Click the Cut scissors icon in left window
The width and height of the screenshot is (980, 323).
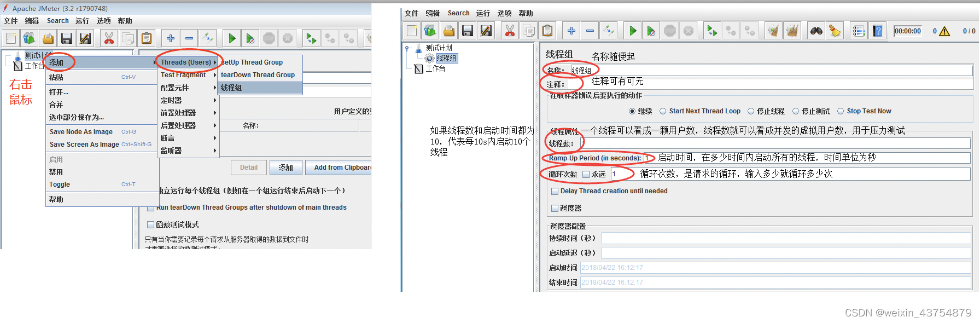[109, 38]
